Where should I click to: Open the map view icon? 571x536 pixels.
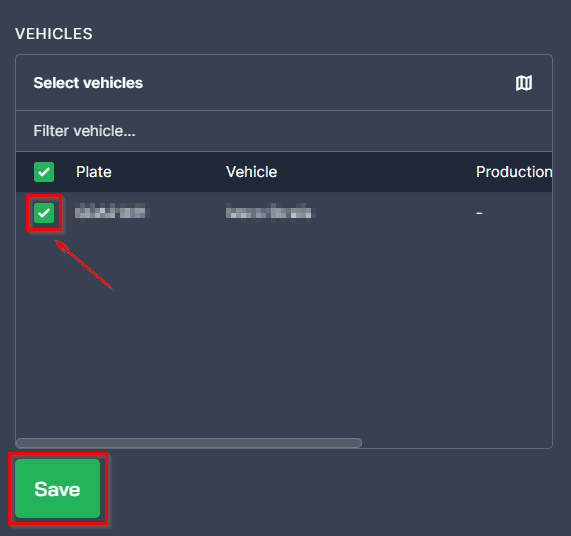pyautogui.click(x=524, y=83)
